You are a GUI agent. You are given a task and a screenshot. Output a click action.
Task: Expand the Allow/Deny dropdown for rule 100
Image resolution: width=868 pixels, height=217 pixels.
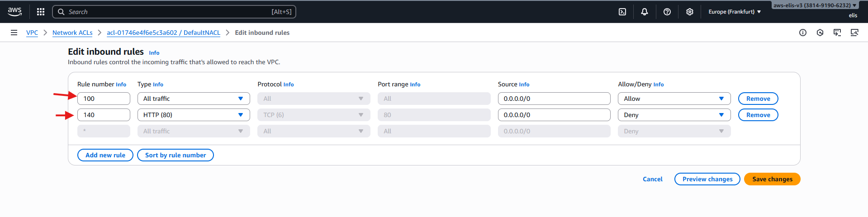point(674,99)
